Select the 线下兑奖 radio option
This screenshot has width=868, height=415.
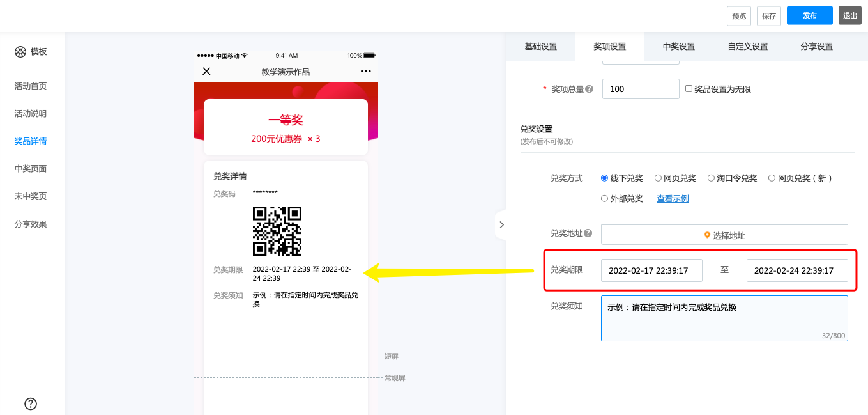[x=604, y=178]
